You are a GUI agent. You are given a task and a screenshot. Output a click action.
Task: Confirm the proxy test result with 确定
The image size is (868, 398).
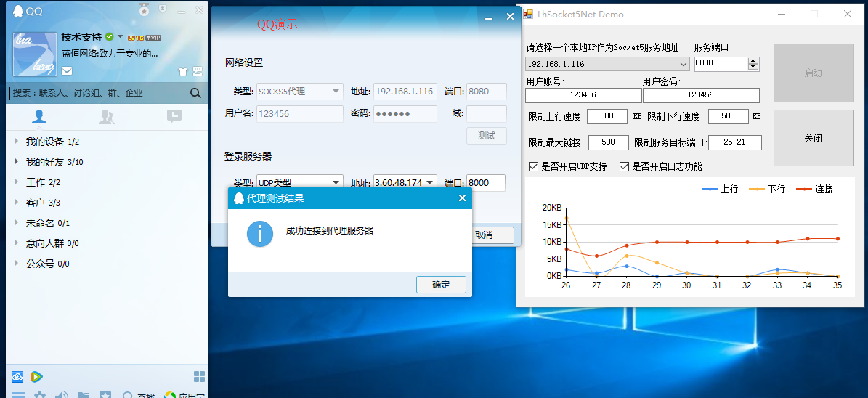coord(441,285)
